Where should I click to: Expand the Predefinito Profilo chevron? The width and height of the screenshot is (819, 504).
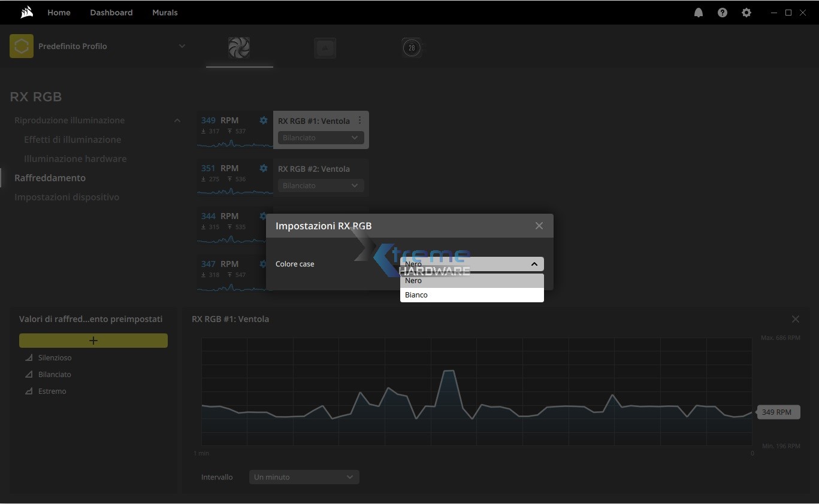click(182, 46)
